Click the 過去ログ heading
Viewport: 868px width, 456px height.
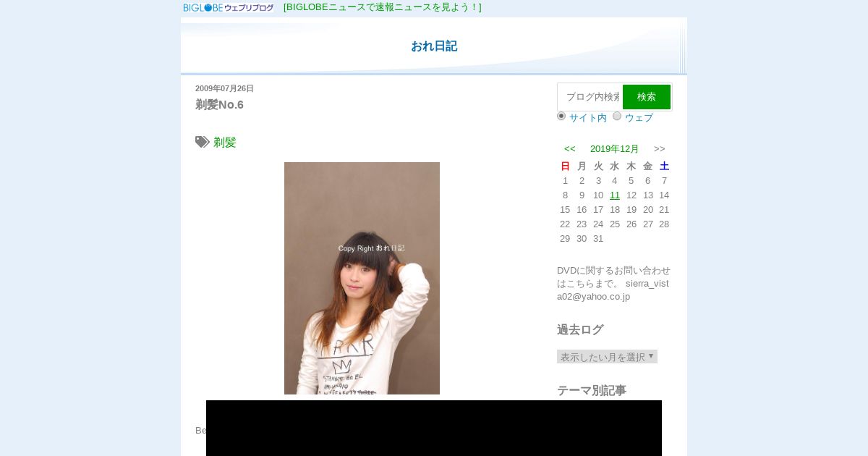point(580,330)
